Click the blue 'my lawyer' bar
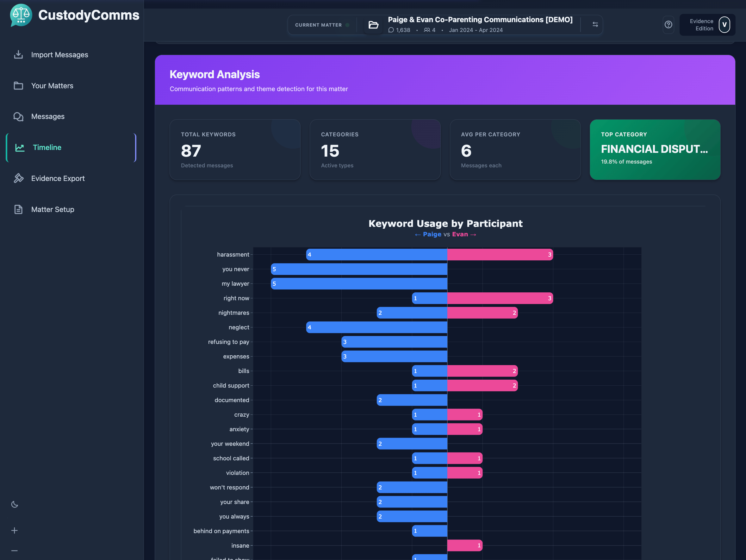Screen dimensions: 746x560 359,284
